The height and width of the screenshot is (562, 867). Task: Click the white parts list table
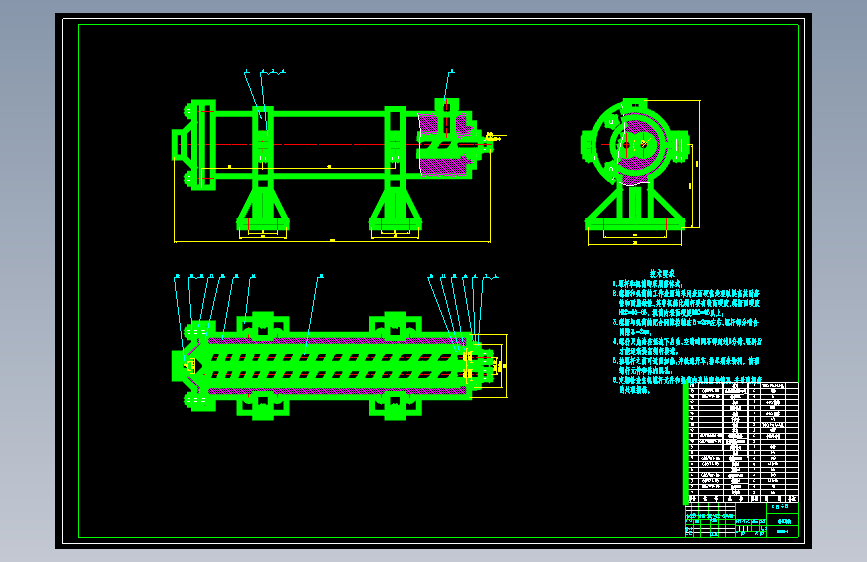[741, 442]
